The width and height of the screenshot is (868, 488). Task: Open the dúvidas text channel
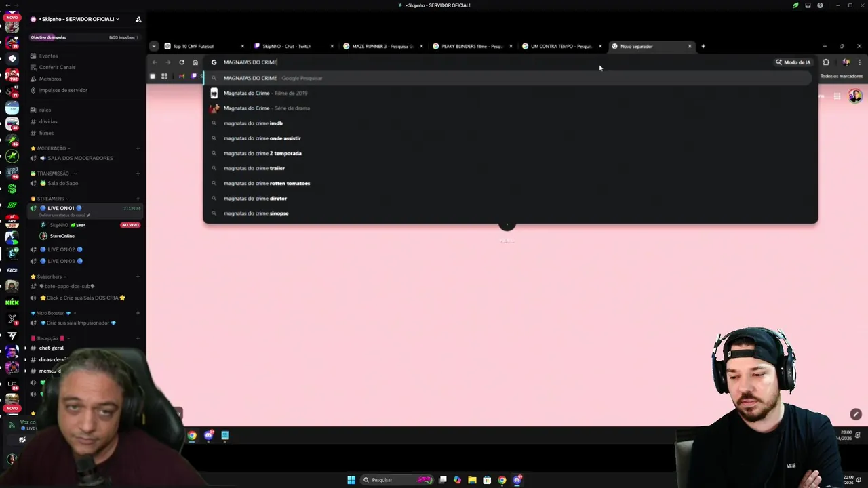point(48,121)
